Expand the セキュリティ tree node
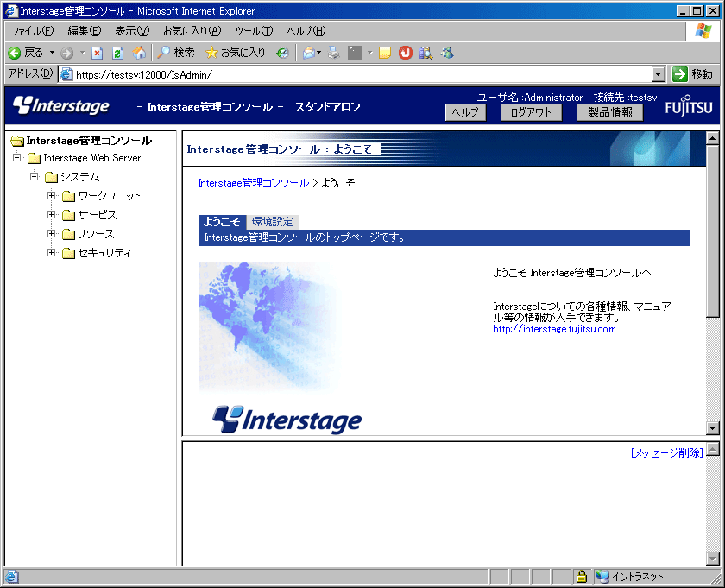 pos(51,253)
